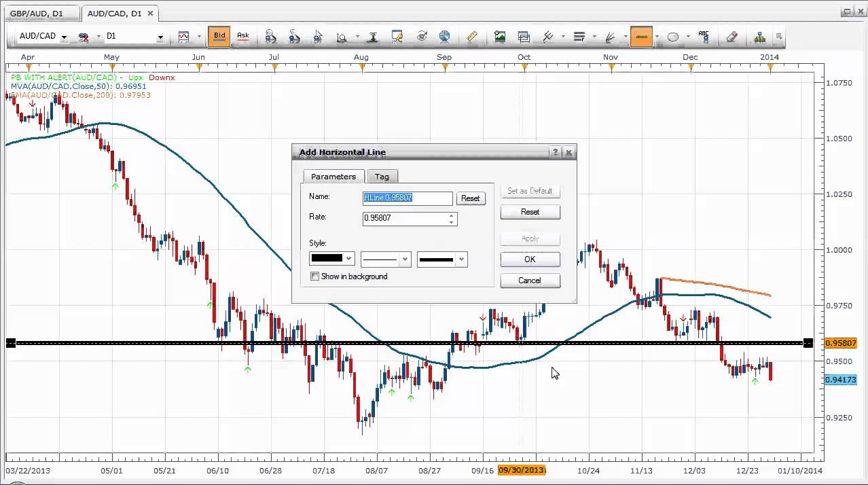Click the vertical scale fit icon
868x485 pixels.
tap(374, 37)
